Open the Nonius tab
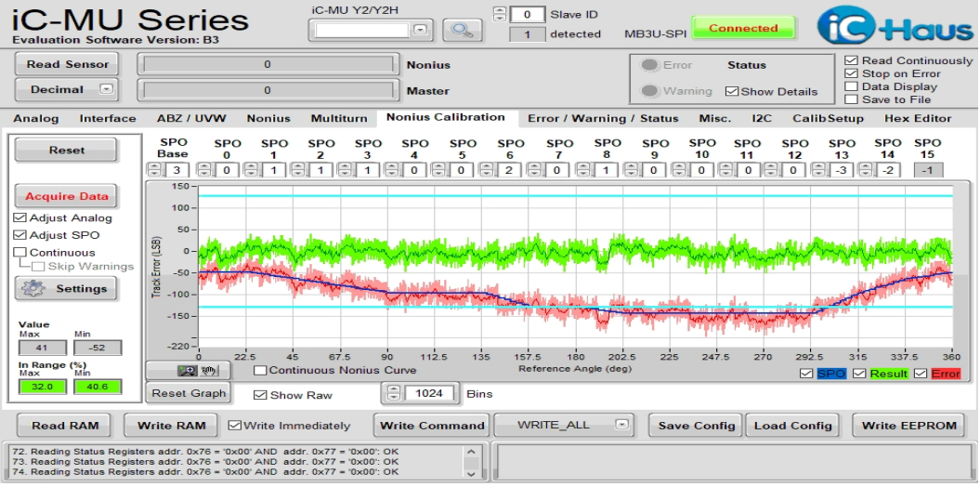Image resolution: width=980 pixels, height=487 pixels. [x=268, y=119]
